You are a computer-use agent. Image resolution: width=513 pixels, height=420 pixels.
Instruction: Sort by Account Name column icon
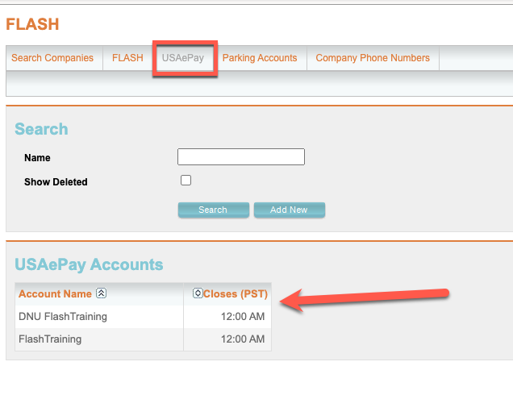click(x=101, y=293)
